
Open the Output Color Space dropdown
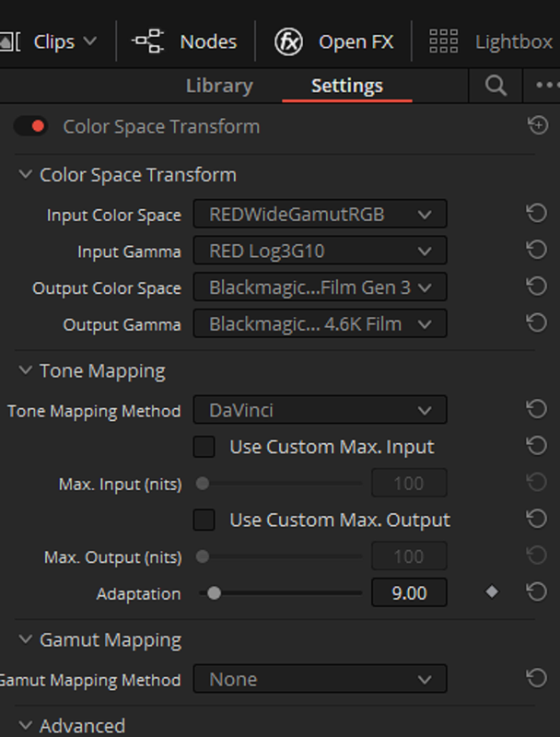click(x=320, y=287)
